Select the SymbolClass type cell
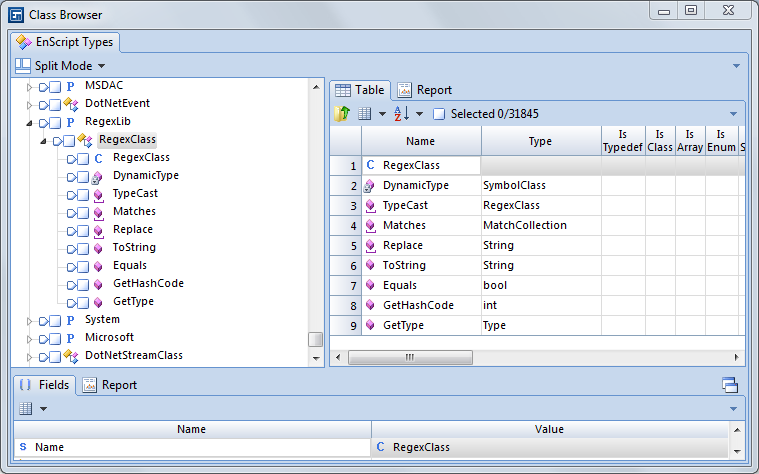The image size is (759, 474). (541, 185)
